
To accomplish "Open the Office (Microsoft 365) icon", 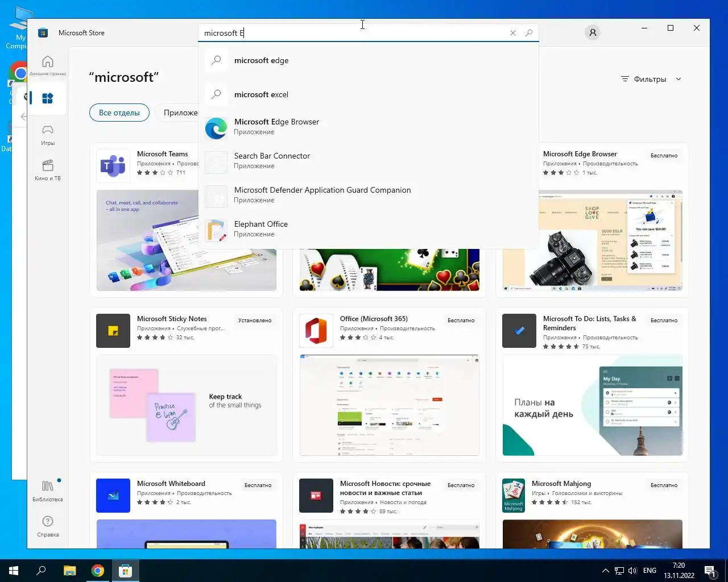I will (316, 331).
